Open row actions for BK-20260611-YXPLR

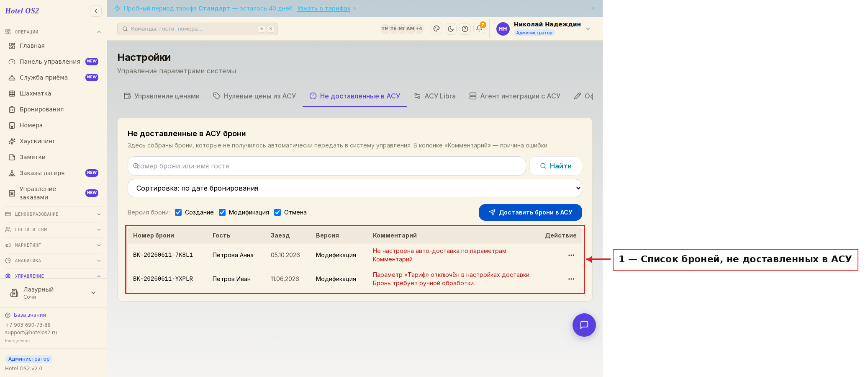pos(571,279)
